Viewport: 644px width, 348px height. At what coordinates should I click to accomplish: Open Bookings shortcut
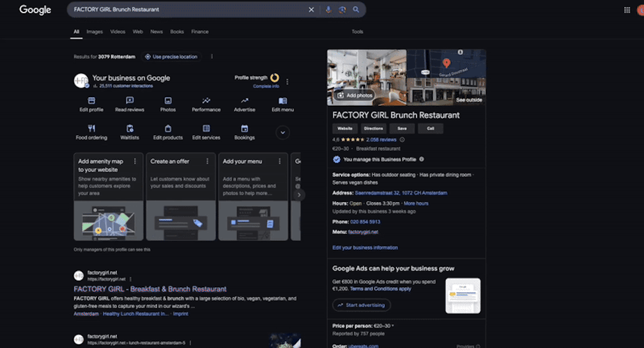244,133
